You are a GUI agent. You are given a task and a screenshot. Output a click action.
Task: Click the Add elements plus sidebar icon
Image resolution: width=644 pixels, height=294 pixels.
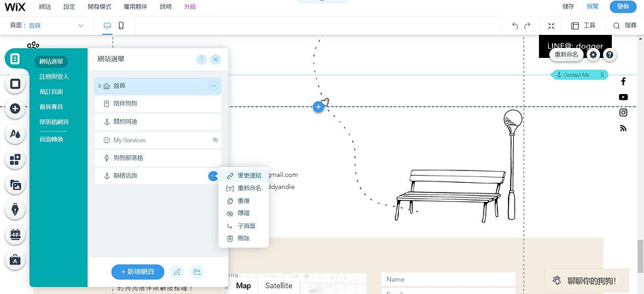[15, 109]
